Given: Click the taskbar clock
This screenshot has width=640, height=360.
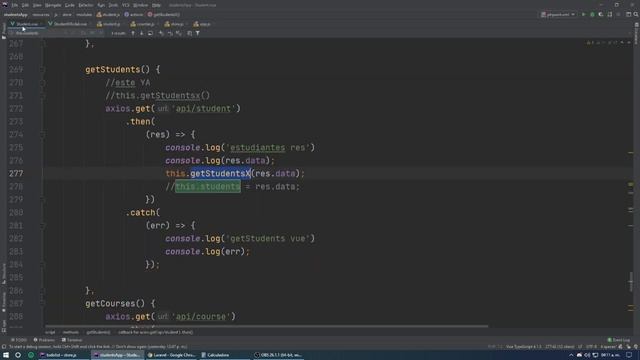Looking at the screenshot, I should coord(610,355).
